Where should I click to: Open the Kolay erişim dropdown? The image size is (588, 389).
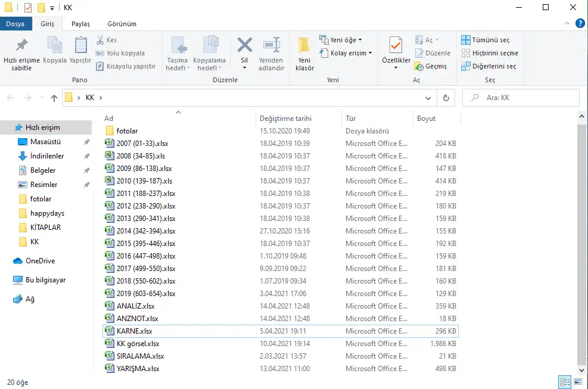click(x=346, y=53)
